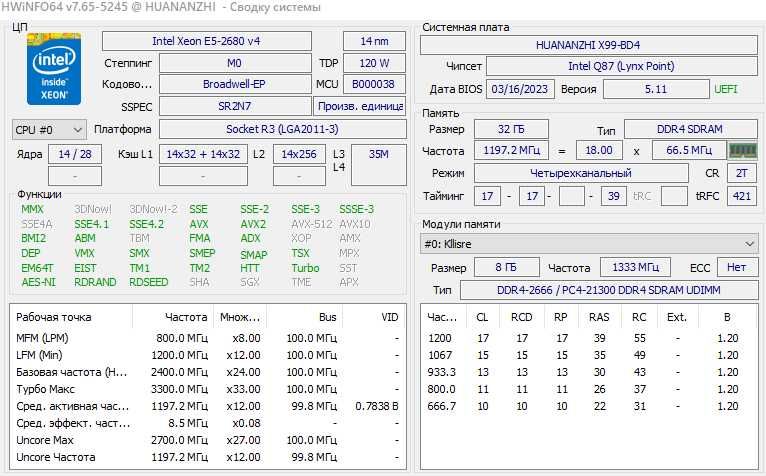Click the 14 nm process field
Image resolution: width=766 pixels, height=476 pixels.
pyautogui.click(x=374, y=41)
